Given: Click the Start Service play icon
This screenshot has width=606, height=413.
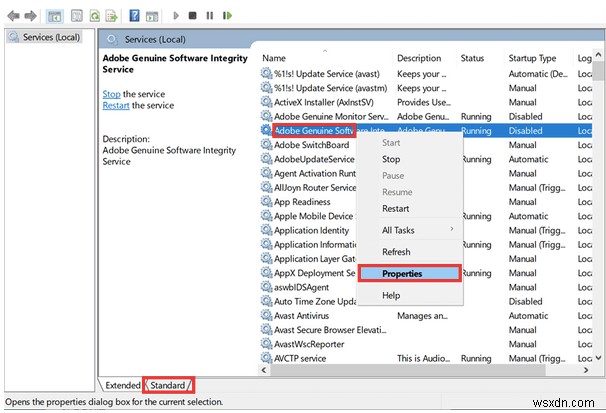Looking at the screenshot, I should pyautogui.click(x=176, y=16).
